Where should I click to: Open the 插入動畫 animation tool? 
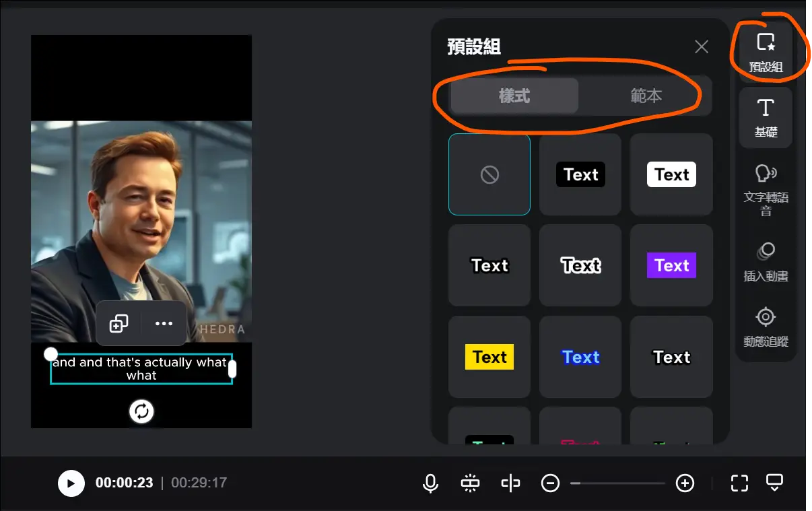pos(766,261)
